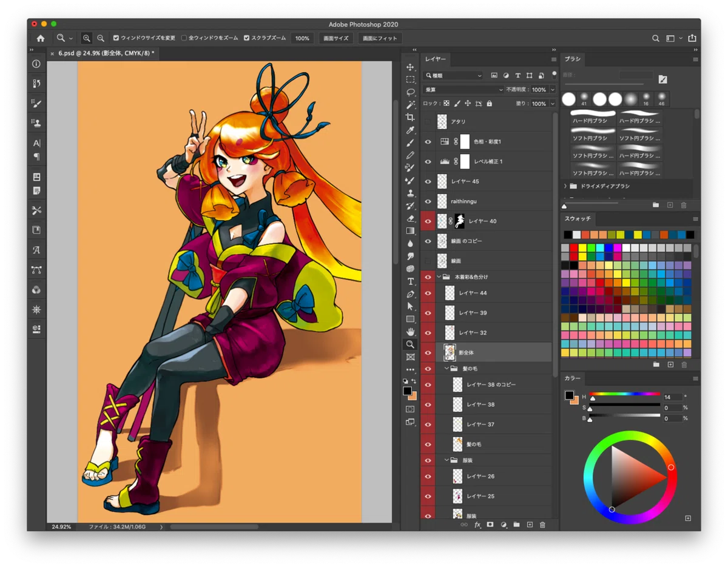
Task: Click the delete layer trash icon
Action: coord(542,525)
